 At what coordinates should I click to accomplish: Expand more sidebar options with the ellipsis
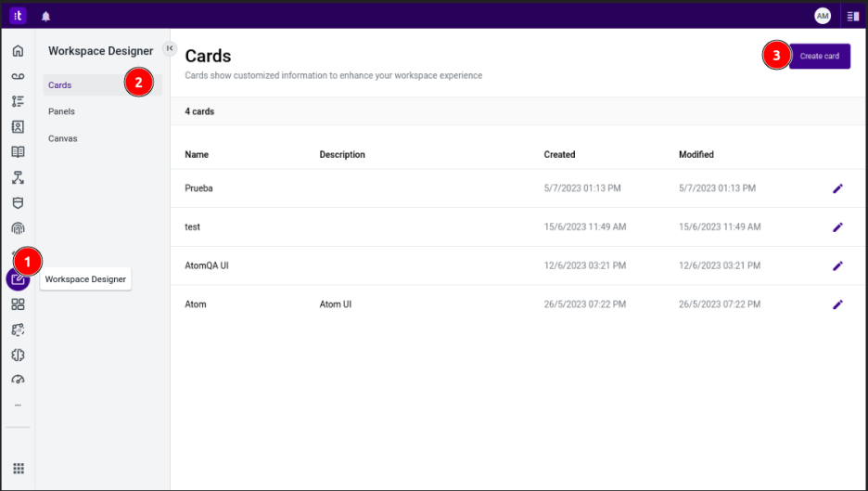18,405
